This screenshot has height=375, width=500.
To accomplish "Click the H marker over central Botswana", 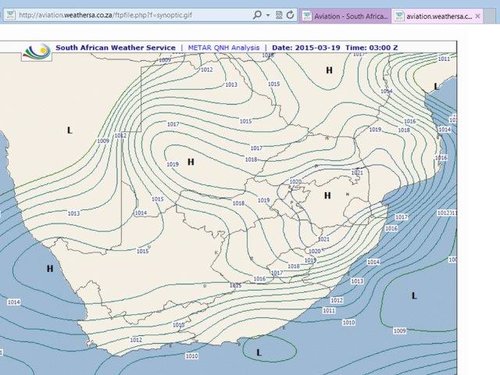I will (191, 162).
